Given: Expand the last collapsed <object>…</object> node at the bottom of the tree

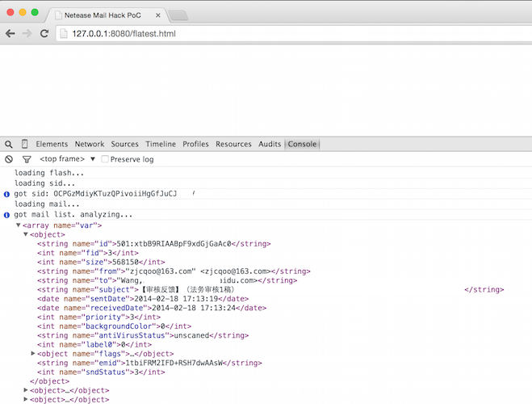Looking at the screenshot, I should 26,399.
